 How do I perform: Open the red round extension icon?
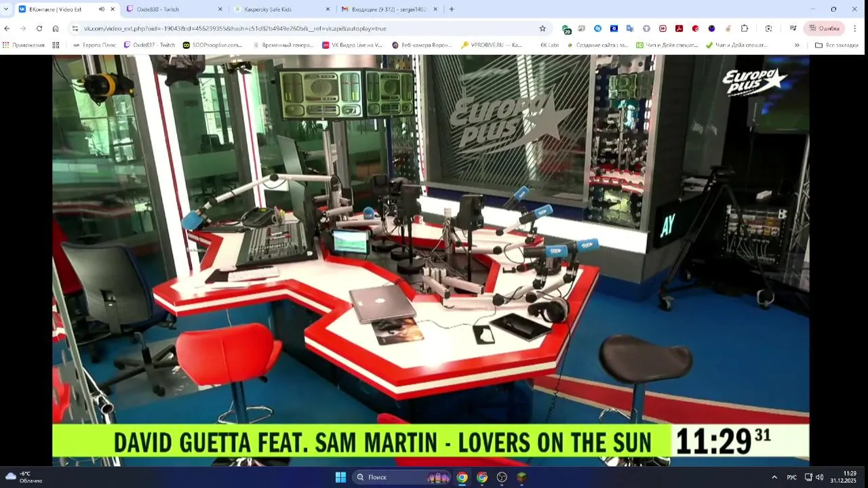point(695,28)
